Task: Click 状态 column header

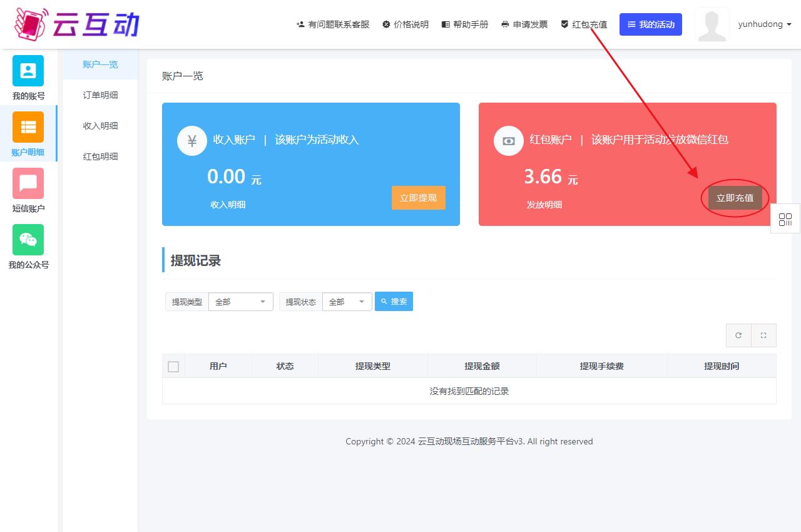Action: coord(285,366)
